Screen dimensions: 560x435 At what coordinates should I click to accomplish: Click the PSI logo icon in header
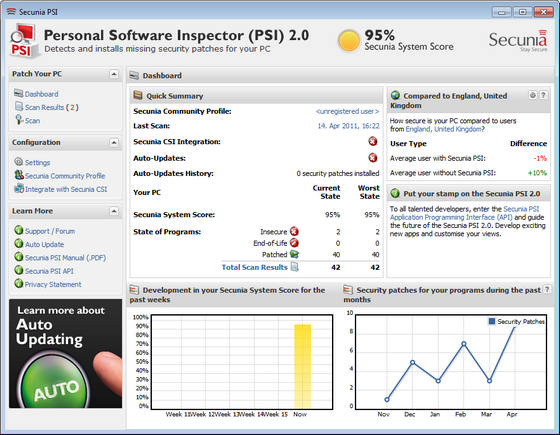pyautogui.click(x=23, y=40)
